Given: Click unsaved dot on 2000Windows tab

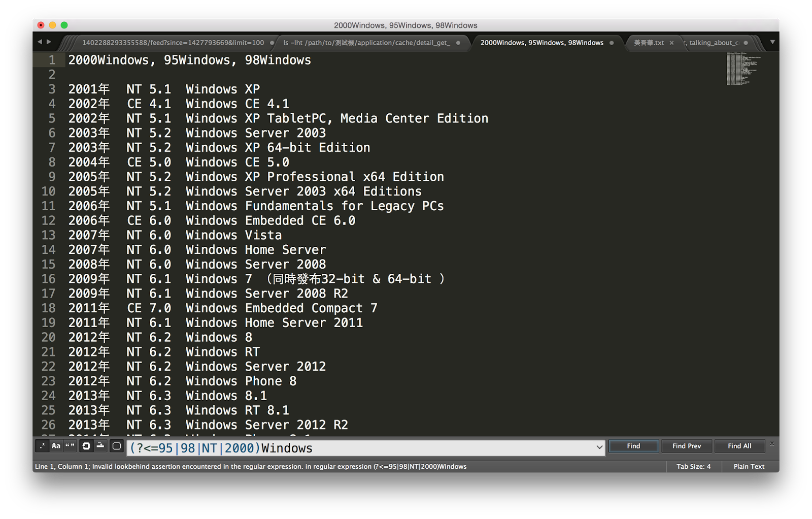Looking at the screenshot, I should tap(612, 43).
